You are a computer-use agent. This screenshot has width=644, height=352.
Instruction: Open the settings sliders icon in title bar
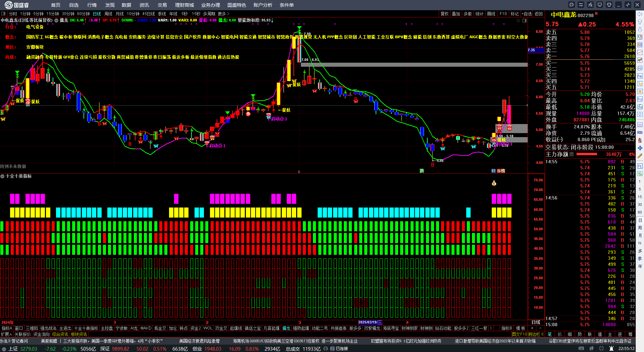(581, 5)
